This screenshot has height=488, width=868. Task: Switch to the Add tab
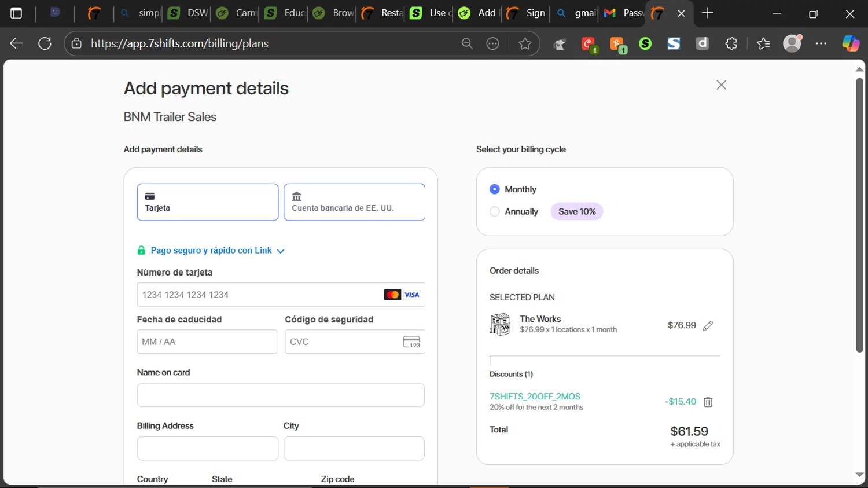(478, 13)
